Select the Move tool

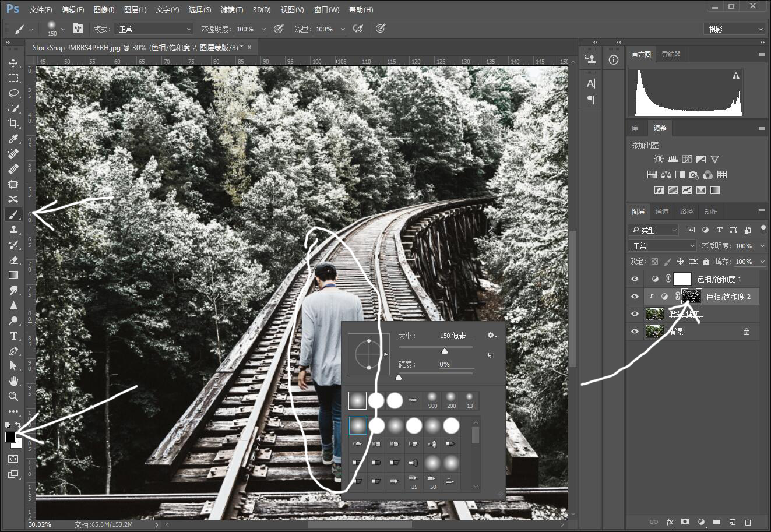[x=13, y=63]
